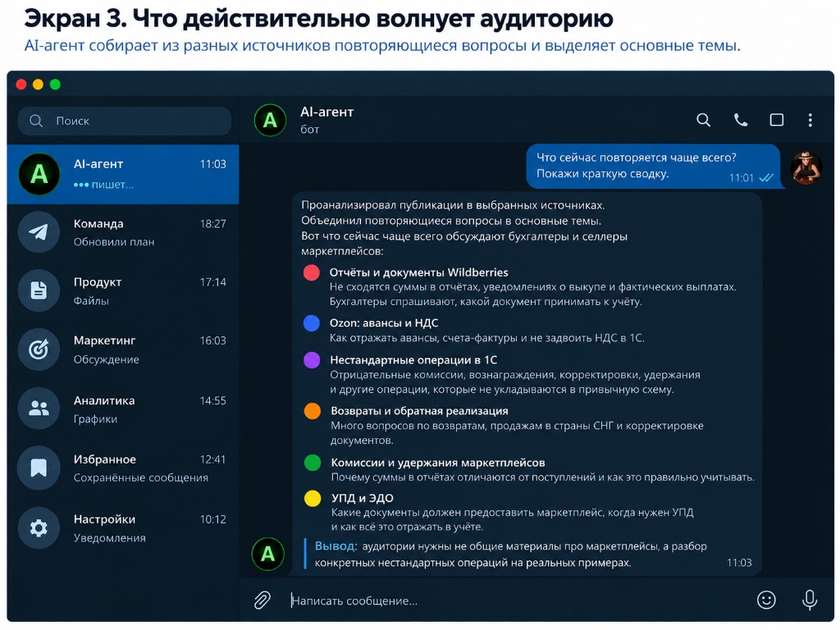Click Сохранённые сообщения preview text
This screenshot has height=630, width=840.
click(x=140, y=478)
